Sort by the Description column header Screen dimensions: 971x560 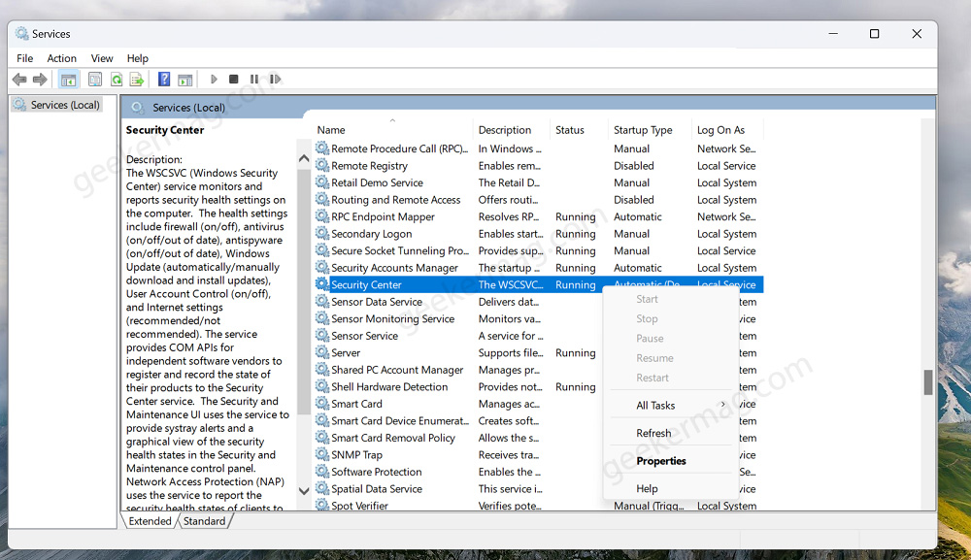click(x=512, y=130)
